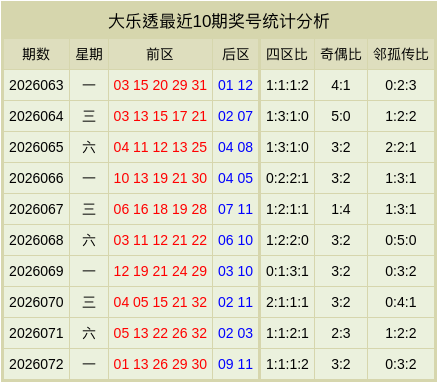438x383 pixels.
Task: Click 邻孤传比 value 0:2:3
Action: [x=401, y=85]
